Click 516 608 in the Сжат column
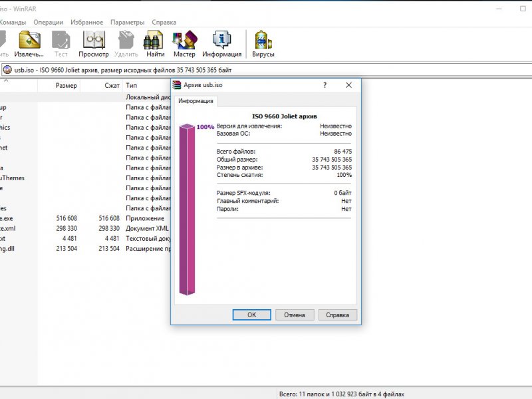Viewport: 532px width, 399px height. (109, 218)
